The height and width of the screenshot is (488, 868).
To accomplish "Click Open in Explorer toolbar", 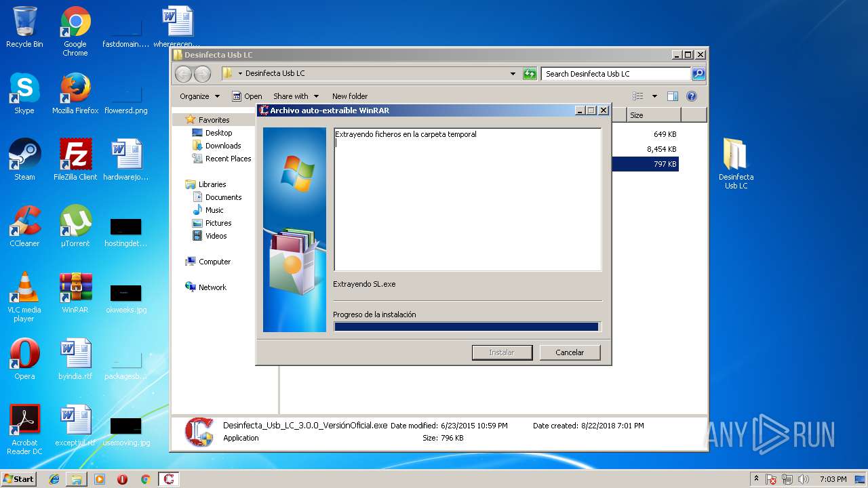I will [x=247, y=96].
